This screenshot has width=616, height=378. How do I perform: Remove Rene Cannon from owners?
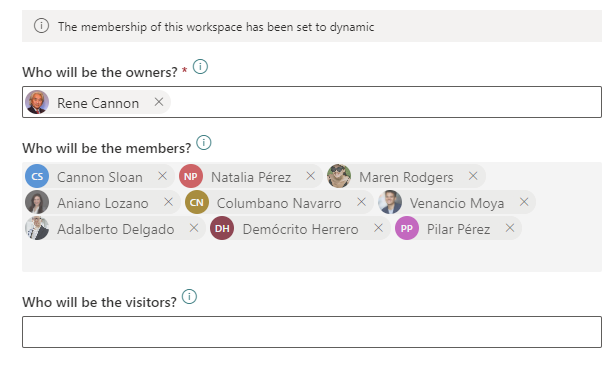[x=159, y=102]
